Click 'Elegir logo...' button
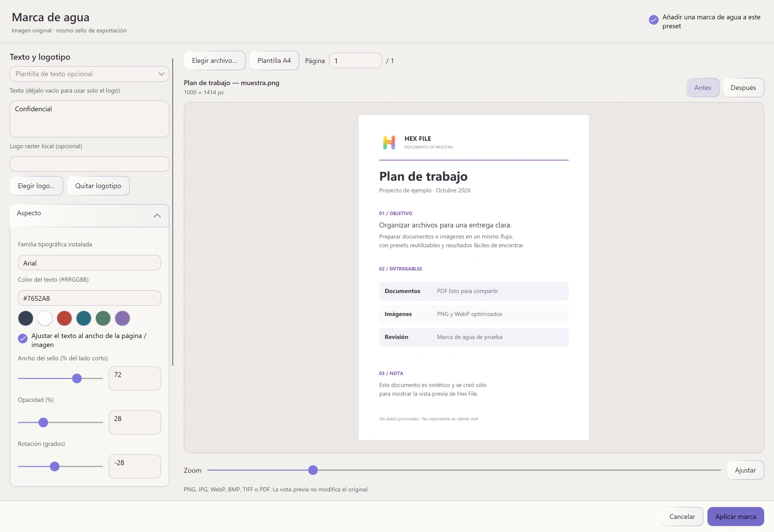 pyautogui.click(x=36, y=186)
